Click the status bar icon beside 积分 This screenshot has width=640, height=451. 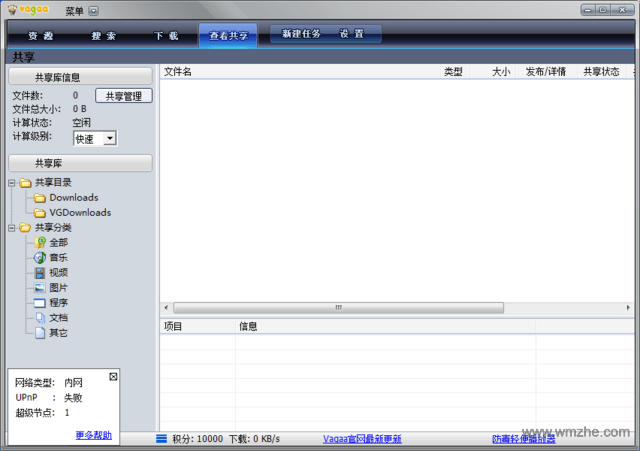pos(161,439)
